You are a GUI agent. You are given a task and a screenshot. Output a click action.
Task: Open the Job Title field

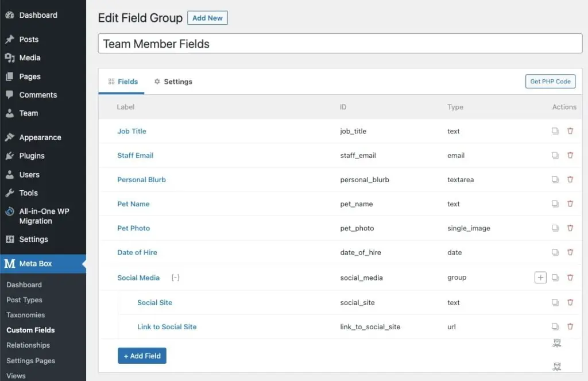pos(131,131)
